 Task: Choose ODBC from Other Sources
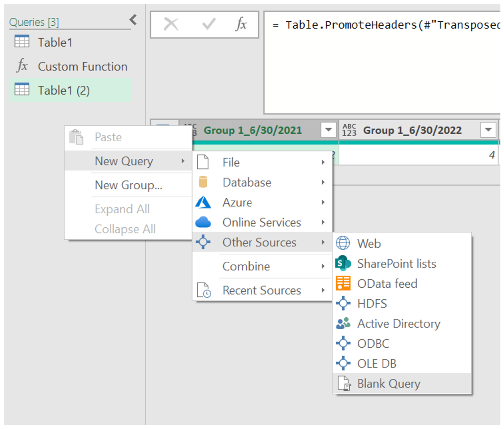[373, 344]
